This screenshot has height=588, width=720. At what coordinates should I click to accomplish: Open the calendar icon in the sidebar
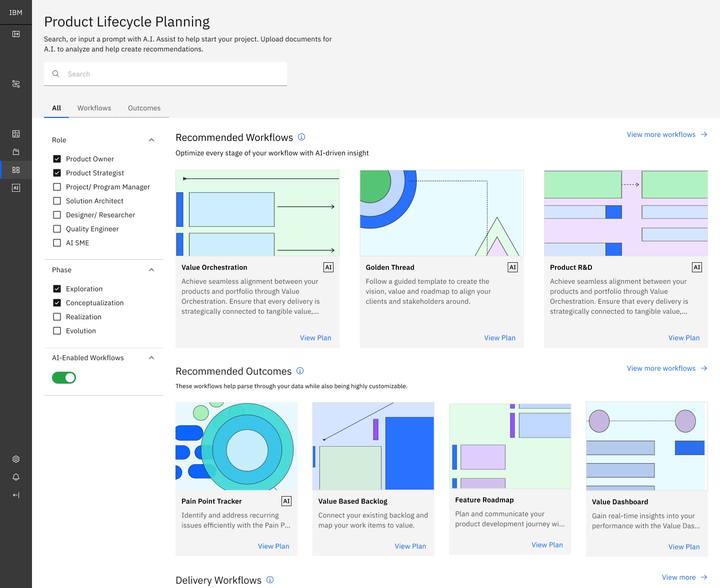pos(15,133)
